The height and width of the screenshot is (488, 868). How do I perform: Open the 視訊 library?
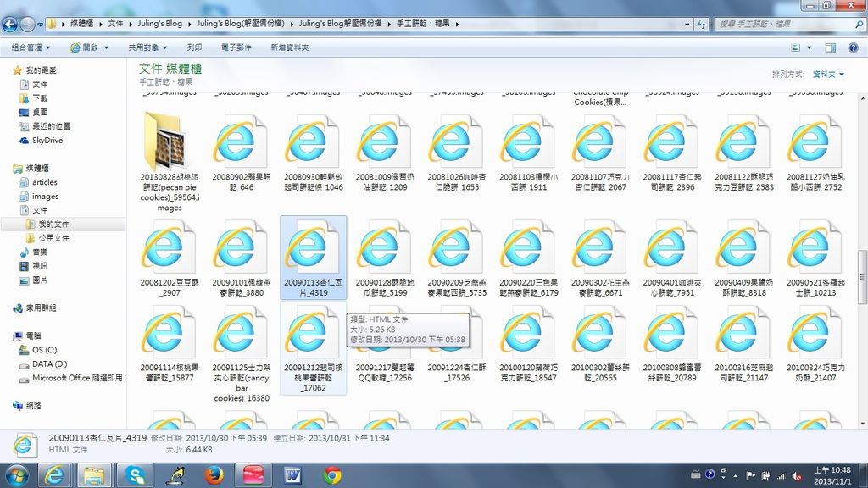click(40, 266)
